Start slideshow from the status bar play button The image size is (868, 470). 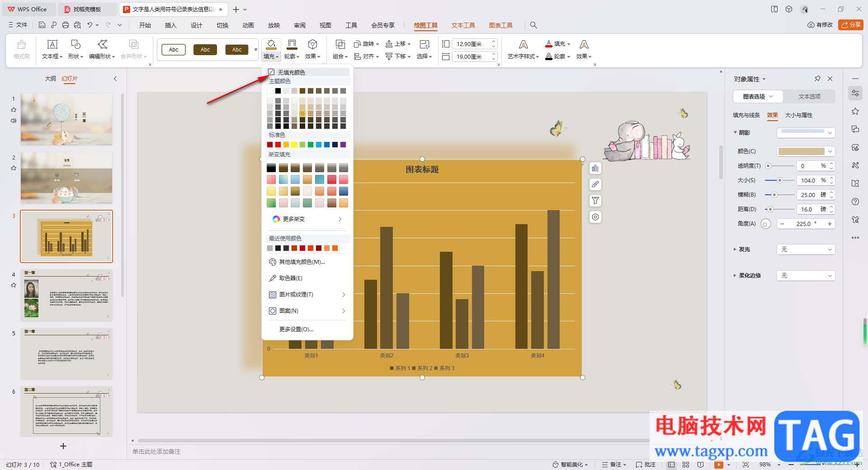pos(718,465)
